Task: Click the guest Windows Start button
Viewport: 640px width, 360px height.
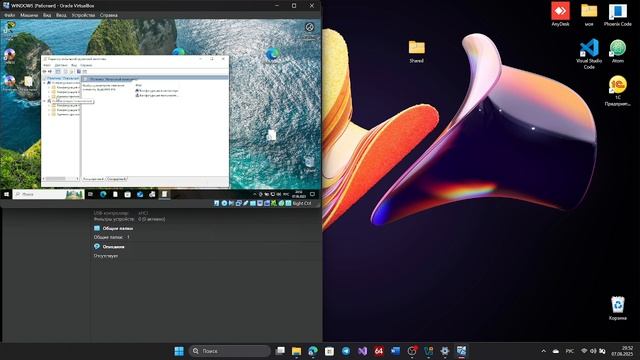Action: 6,194
